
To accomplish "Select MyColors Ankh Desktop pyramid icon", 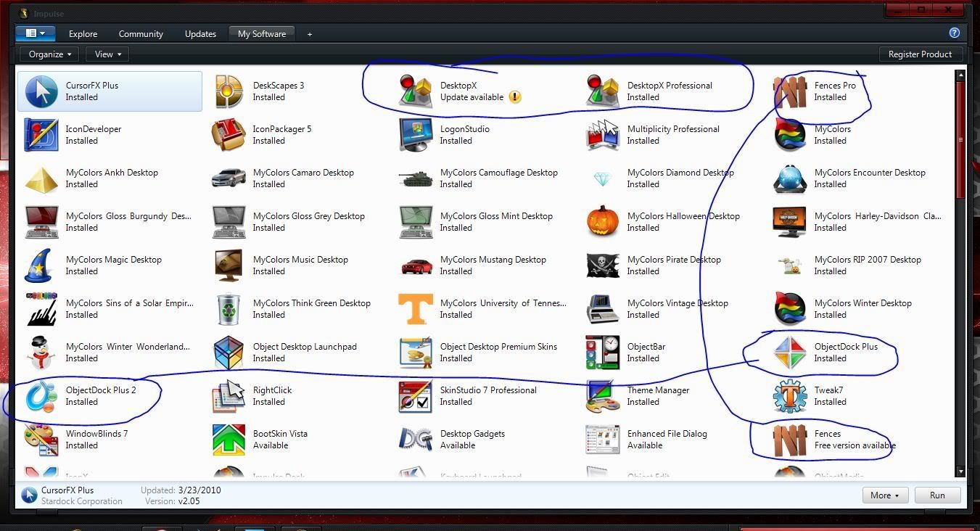I will 41,178.
